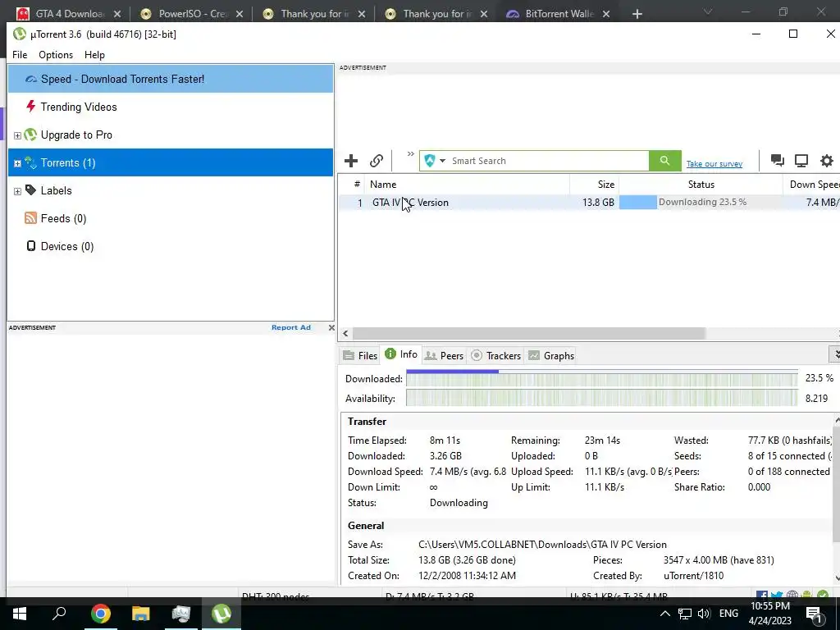The image size is (840, 630).
Task: Click the uTorrent icon in the taskbar
Action: coord(221,614)
